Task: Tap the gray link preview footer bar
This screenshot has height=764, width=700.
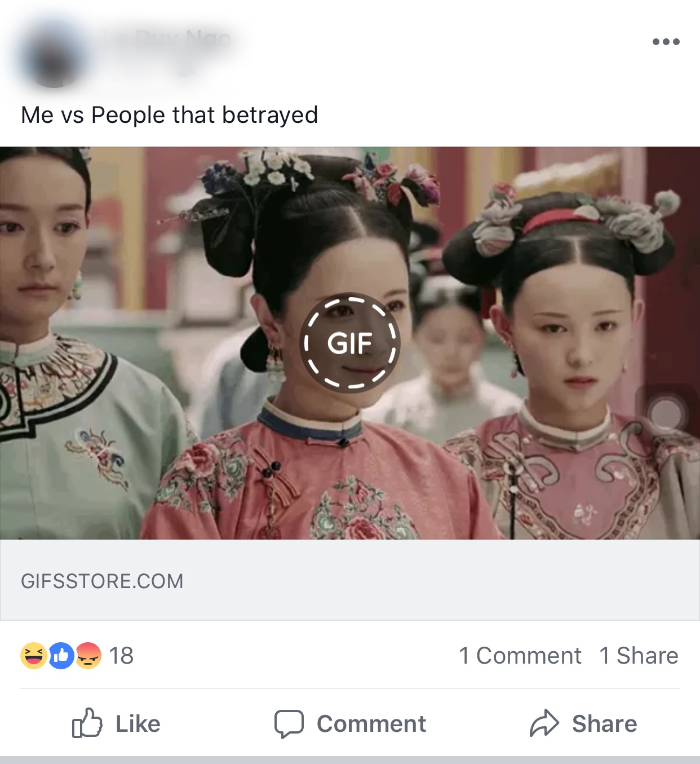Action: [350, 580]
